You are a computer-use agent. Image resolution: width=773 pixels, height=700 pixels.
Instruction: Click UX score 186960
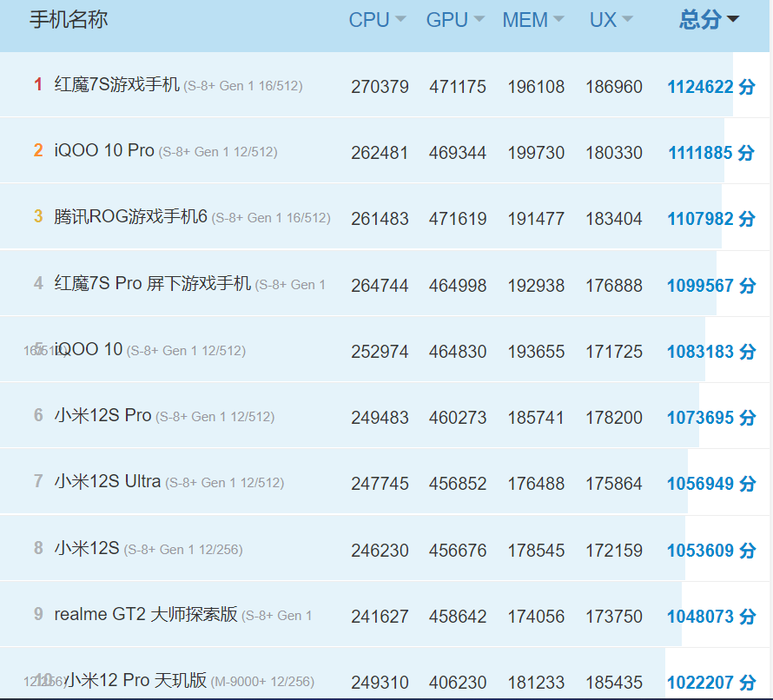tap(614, 87)
